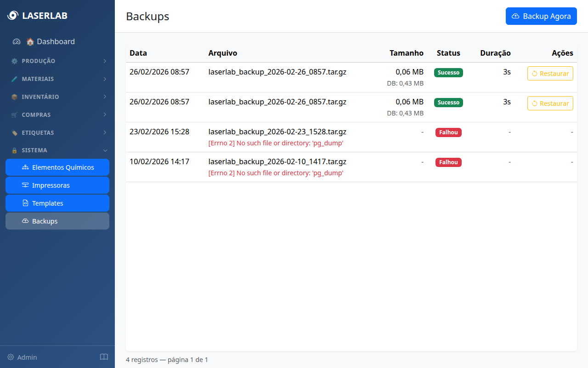Click the book icon next to Admin
The image size is (588, 368).
pyautogui.click(x=104, y=357)
